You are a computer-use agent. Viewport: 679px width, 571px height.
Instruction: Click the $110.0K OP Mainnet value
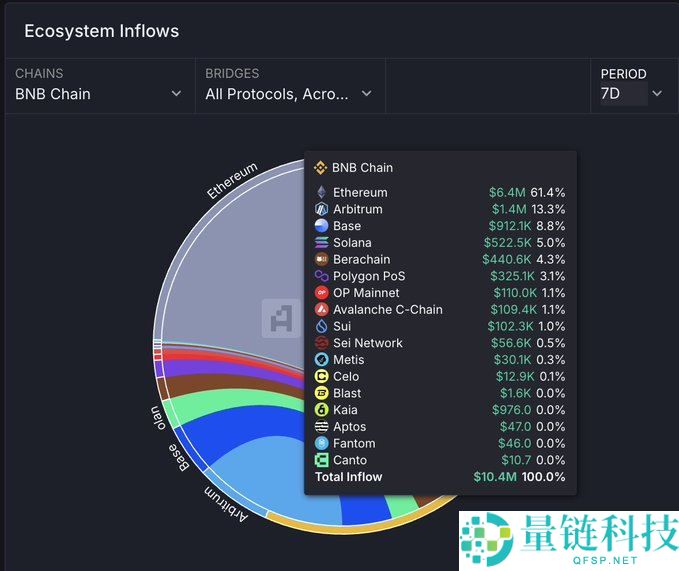tap(515, 293)
